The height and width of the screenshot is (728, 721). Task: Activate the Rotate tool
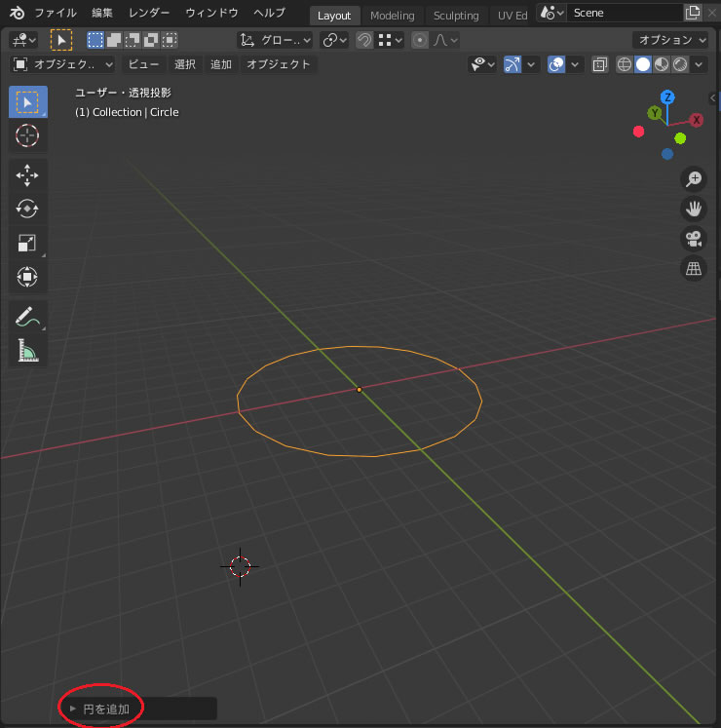tap(27, 209)
